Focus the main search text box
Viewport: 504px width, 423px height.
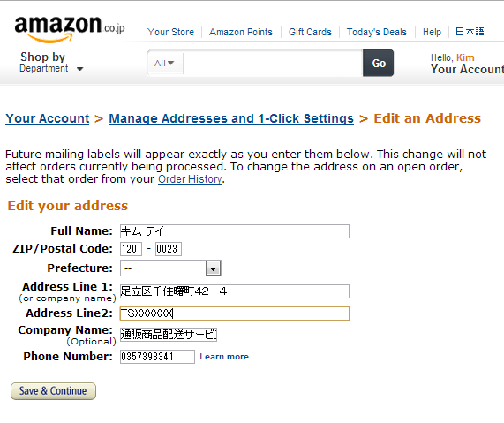point(273,64)
